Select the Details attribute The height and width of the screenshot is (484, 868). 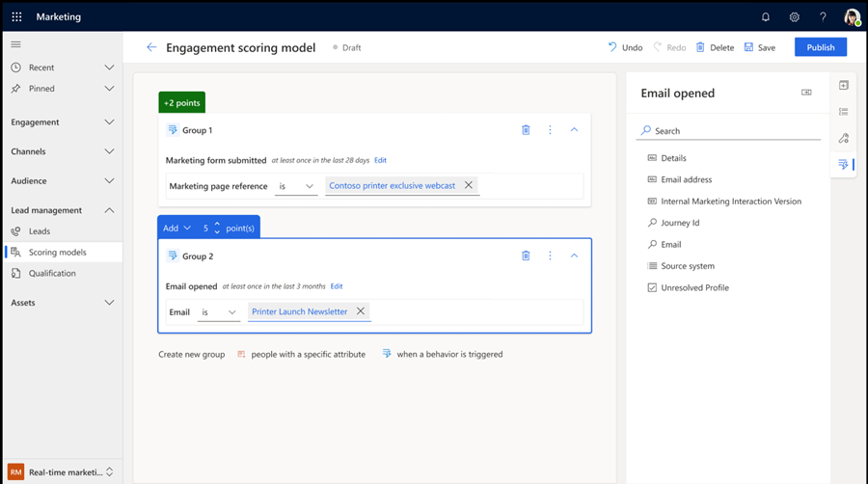(x=667, y=158)
